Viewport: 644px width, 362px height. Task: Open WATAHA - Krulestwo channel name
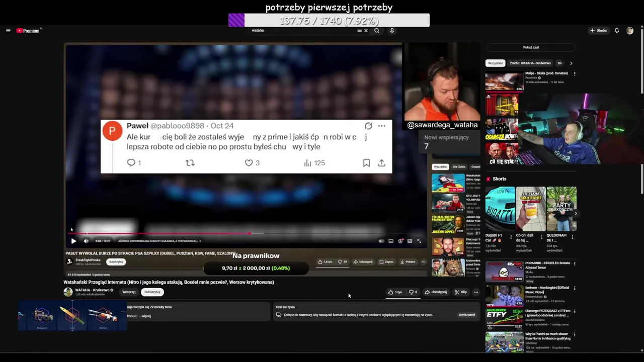tap(92, 290)
